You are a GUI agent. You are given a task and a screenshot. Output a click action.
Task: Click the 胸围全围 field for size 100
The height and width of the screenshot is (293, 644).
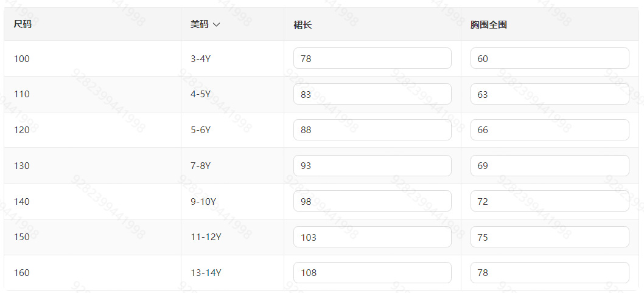click(549, 58)
